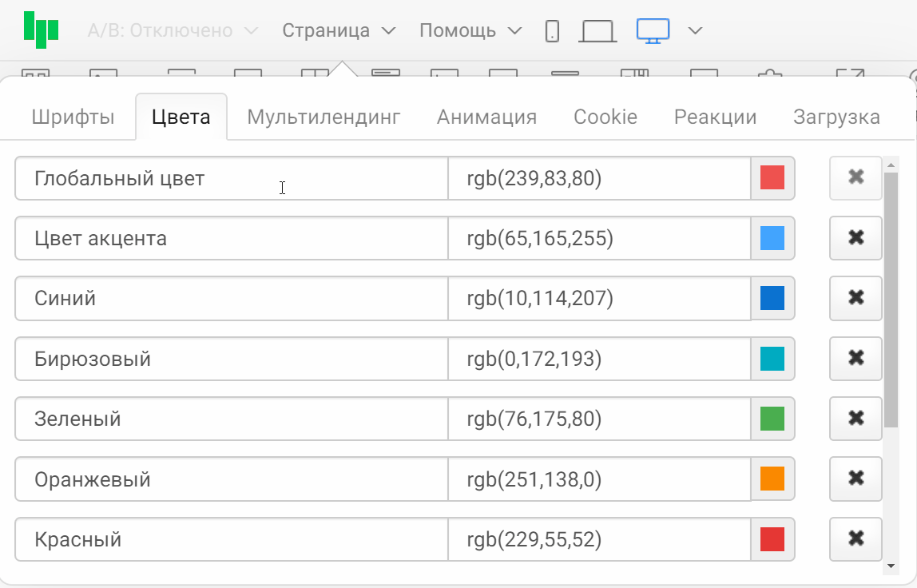The image size is (917, 588).
Task: Expand the Помощь dropdown menu
Action: click(470, 31)
